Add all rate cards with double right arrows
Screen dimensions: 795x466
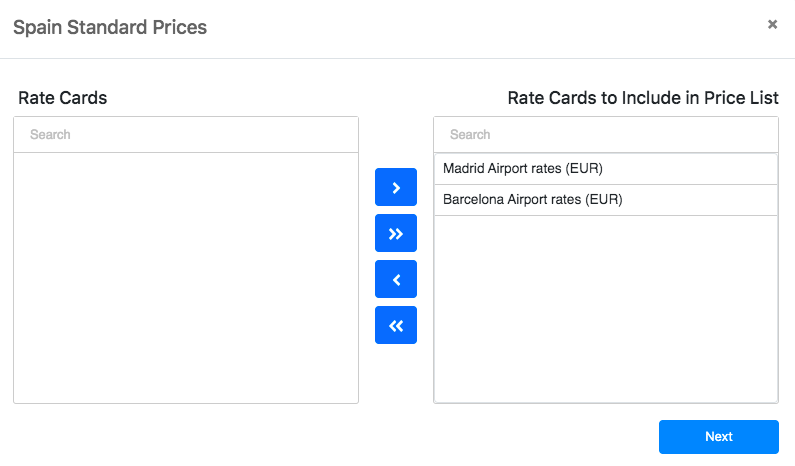(x=395, y=233)
